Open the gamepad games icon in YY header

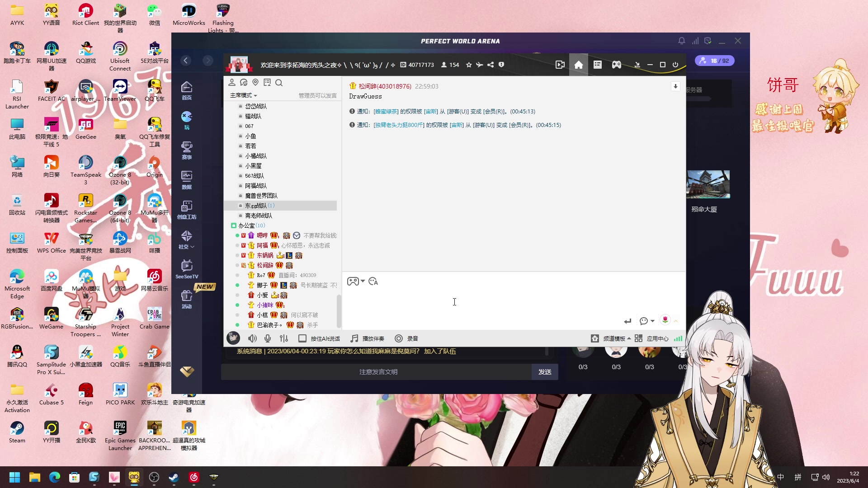[x=617, y=65]
